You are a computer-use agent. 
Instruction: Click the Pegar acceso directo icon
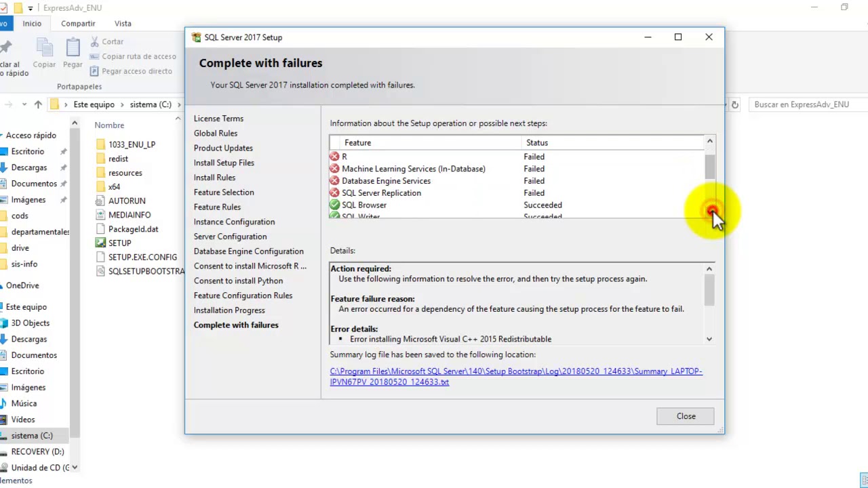(x=95, y=71)
